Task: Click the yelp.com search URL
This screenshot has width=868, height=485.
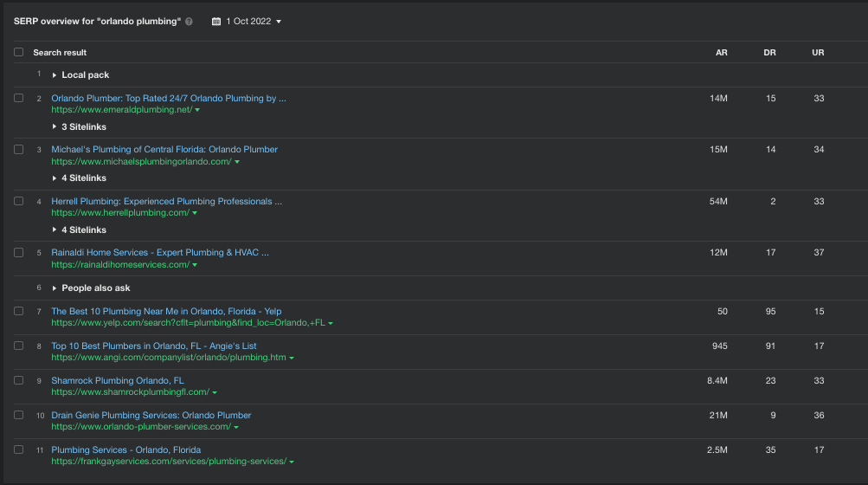Action: click(x=188, y=322)
